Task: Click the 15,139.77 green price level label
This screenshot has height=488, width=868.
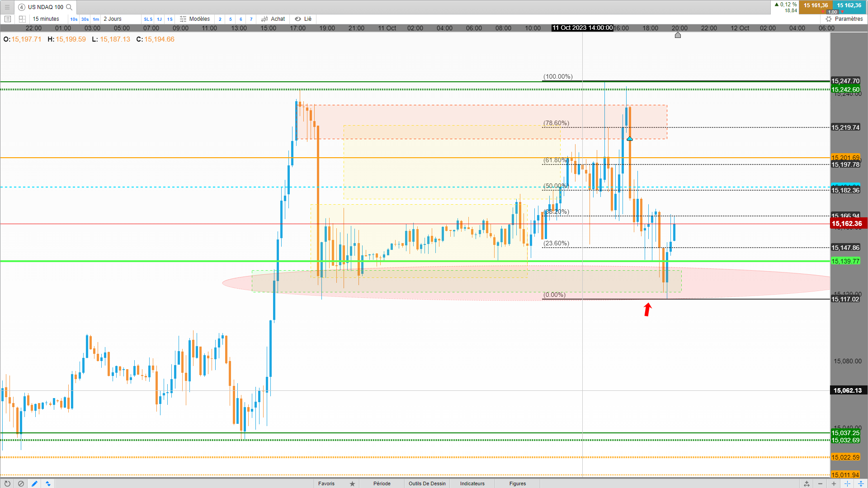Action: (845, 261)
